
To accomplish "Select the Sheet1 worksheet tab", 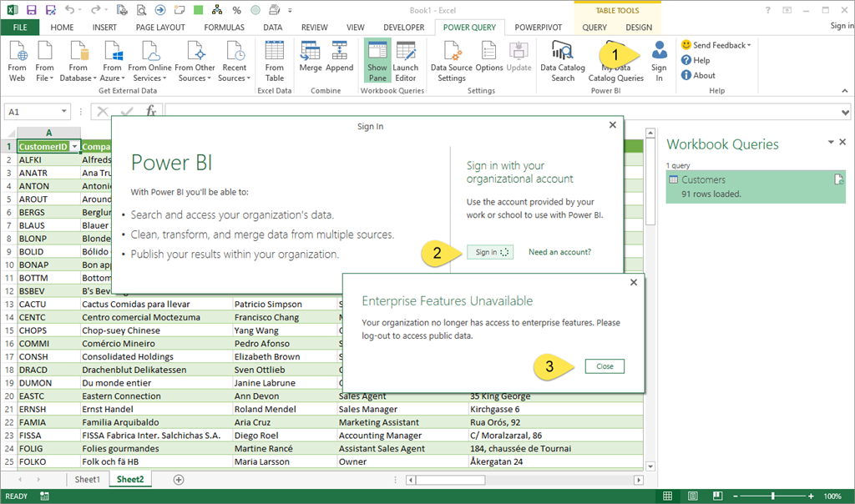I will tap(87, 480).
